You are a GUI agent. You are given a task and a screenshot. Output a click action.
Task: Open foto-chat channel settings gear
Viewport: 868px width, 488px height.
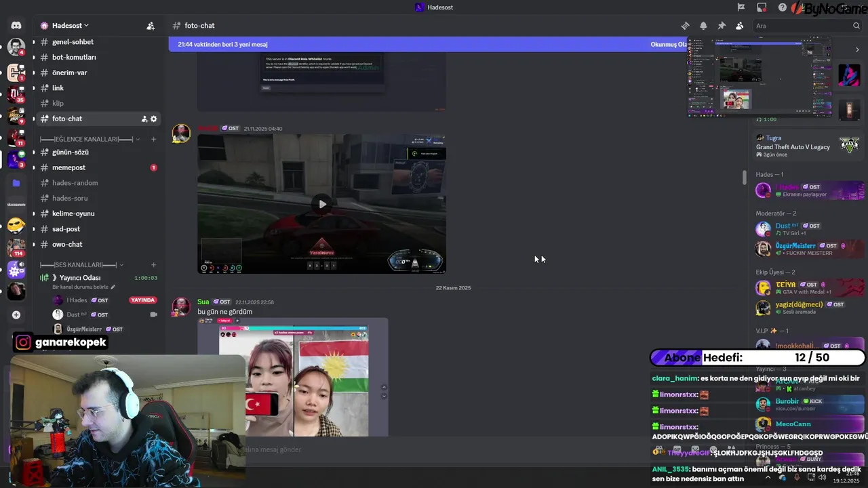point(154,119)
